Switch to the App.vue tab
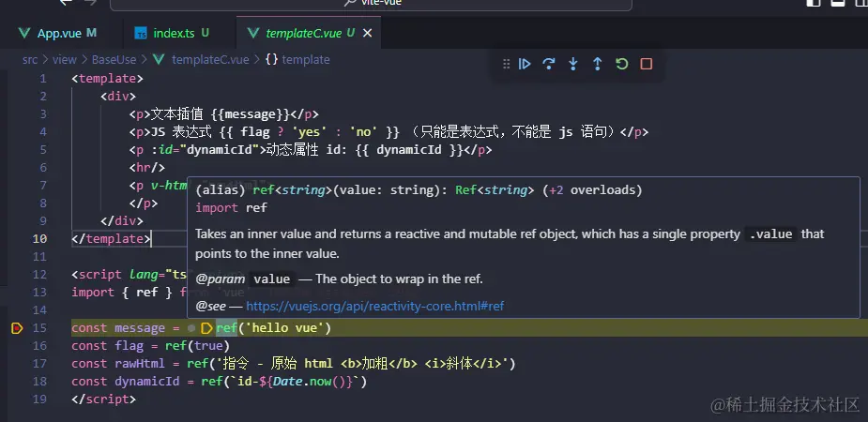 tap(59, 33)
